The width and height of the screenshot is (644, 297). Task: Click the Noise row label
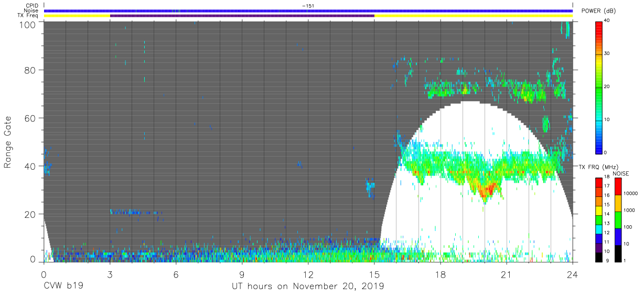(x=31, y=10)
